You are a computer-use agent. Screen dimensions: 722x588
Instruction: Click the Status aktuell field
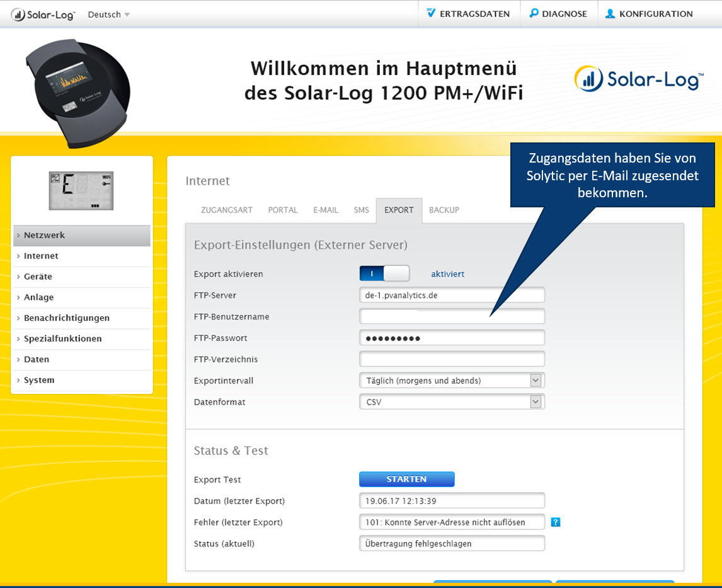452,543
